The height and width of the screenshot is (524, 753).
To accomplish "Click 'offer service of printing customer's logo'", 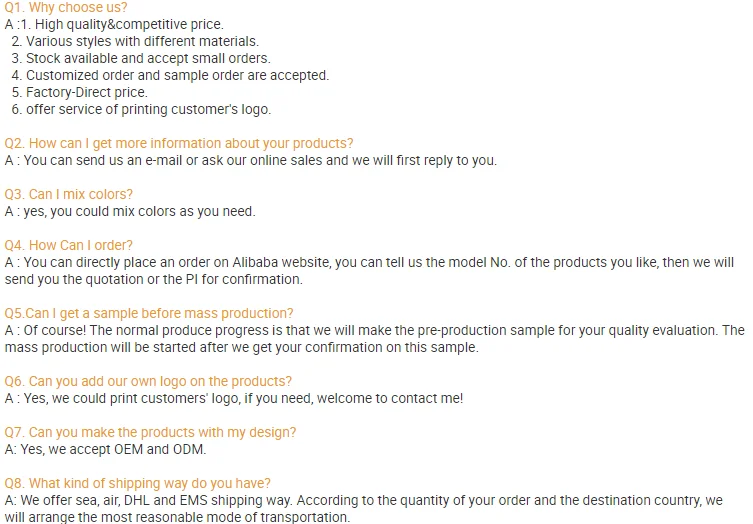I will (x=148, y=109).
